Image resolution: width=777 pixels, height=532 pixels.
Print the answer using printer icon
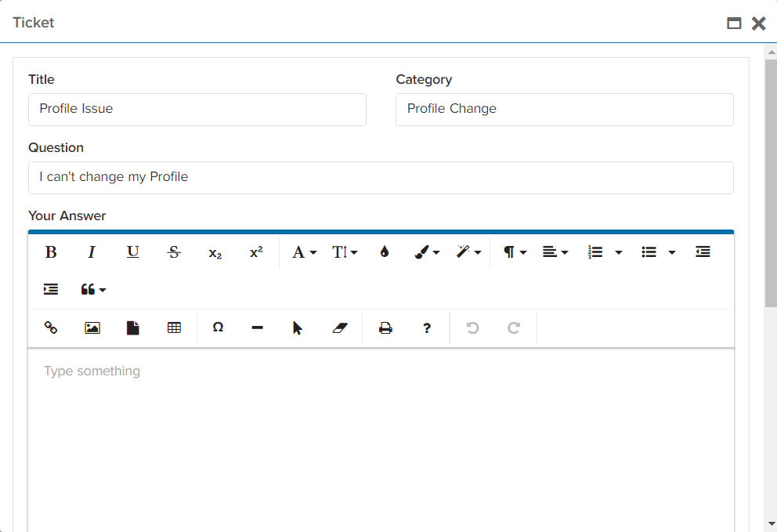[385, 328]
